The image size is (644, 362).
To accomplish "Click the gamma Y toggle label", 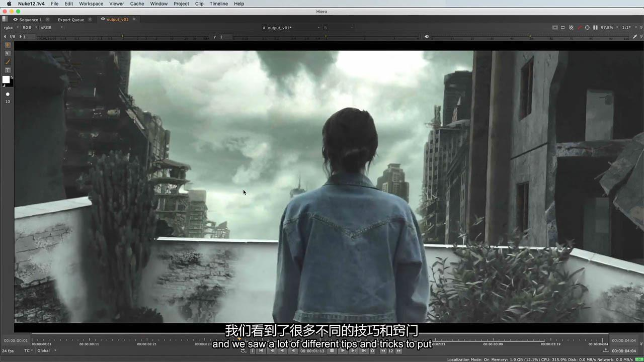I will click(215, 37).
